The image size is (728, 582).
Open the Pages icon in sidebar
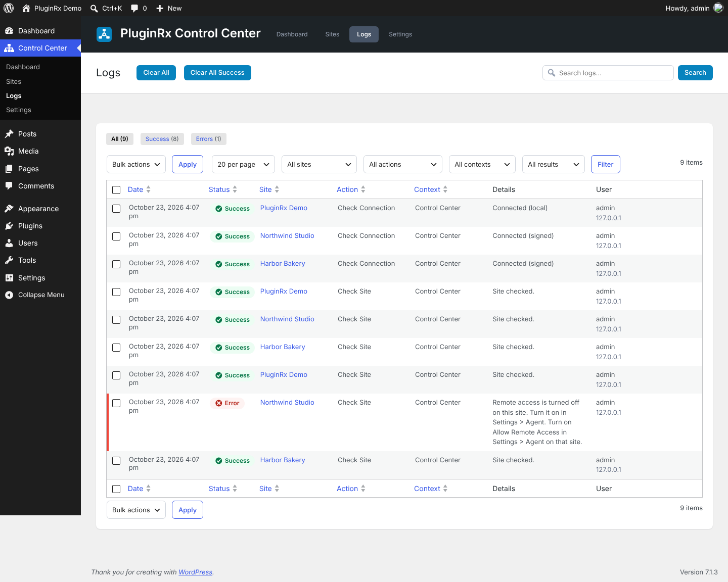9,169
